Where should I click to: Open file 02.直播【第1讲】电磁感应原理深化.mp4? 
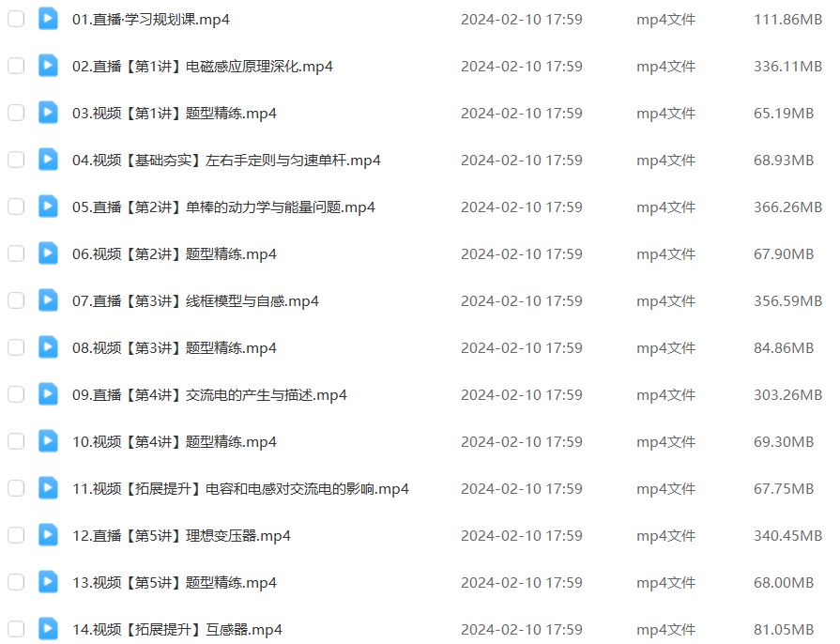203,67
